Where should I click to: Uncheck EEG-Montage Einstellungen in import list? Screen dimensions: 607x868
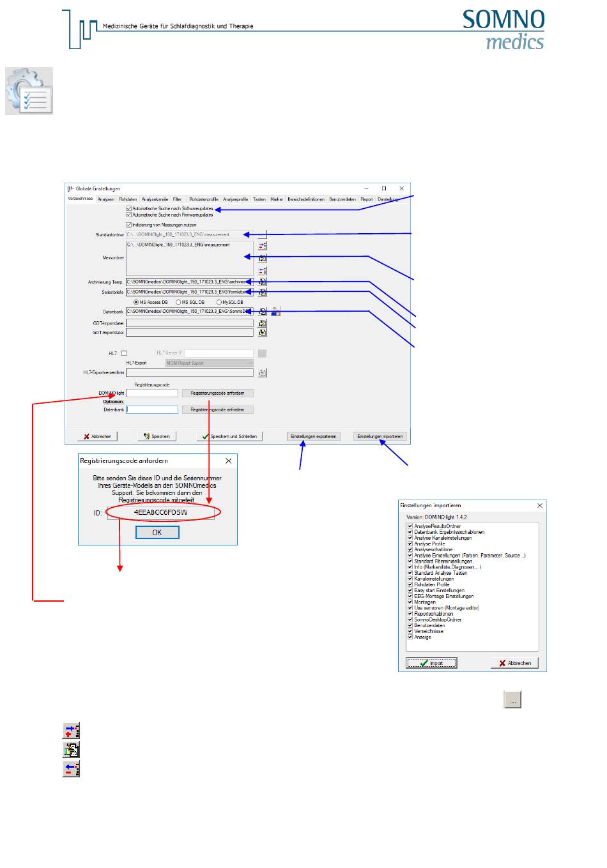coord(410,596)
